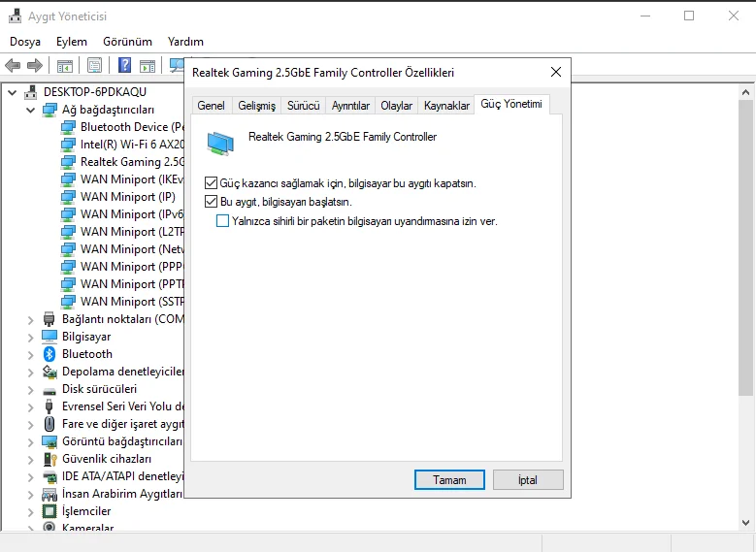Click the İşlemciler processor icon

49,511
